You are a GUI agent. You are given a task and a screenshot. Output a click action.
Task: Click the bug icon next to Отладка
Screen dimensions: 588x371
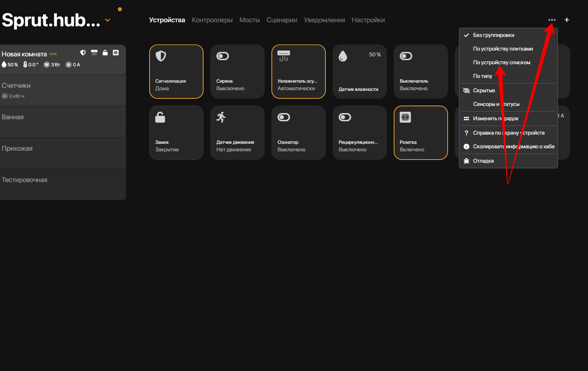(466, 161)
